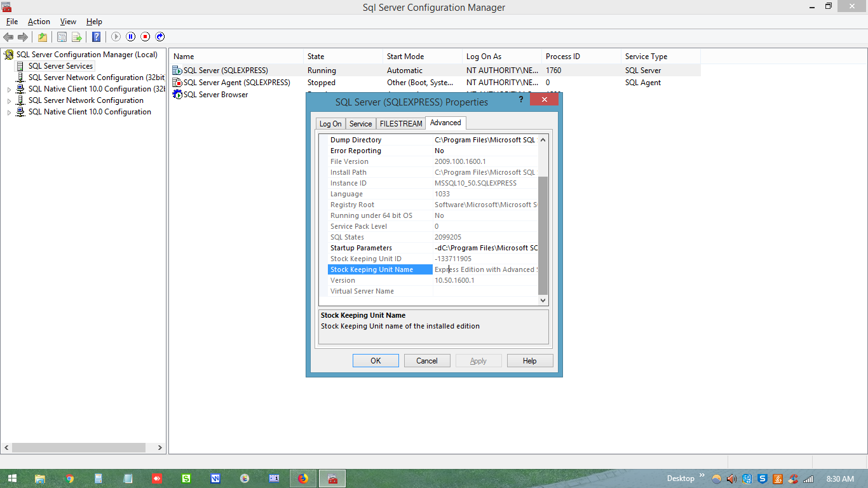The image size is (868, 488).
Task: Click the properties list scroll-down arrow
Action: (543, 300)
